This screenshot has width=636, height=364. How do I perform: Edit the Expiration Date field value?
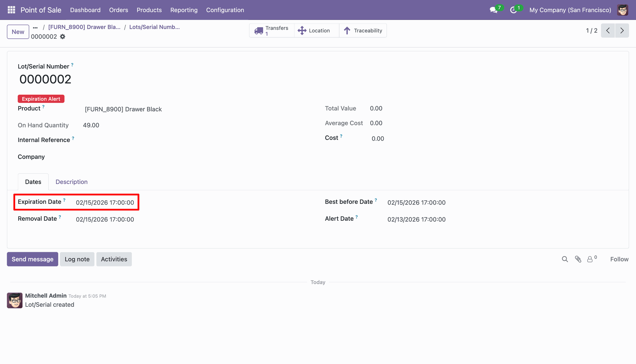(x=105, y=203)
